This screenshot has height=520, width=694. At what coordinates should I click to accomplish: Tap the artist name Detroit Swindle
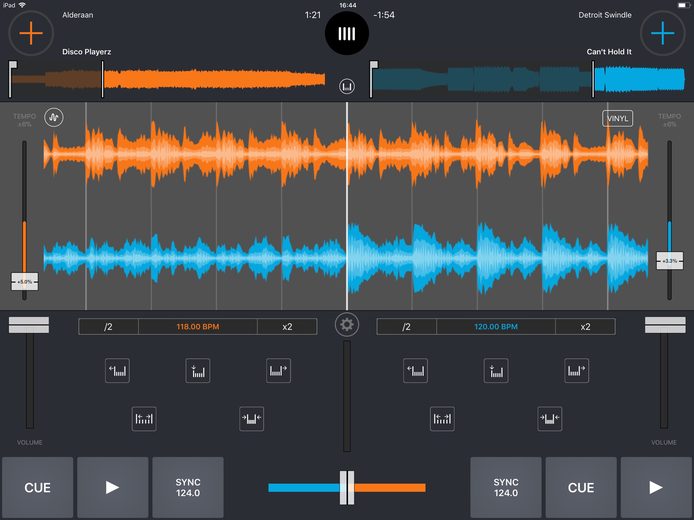coord(605,15)
